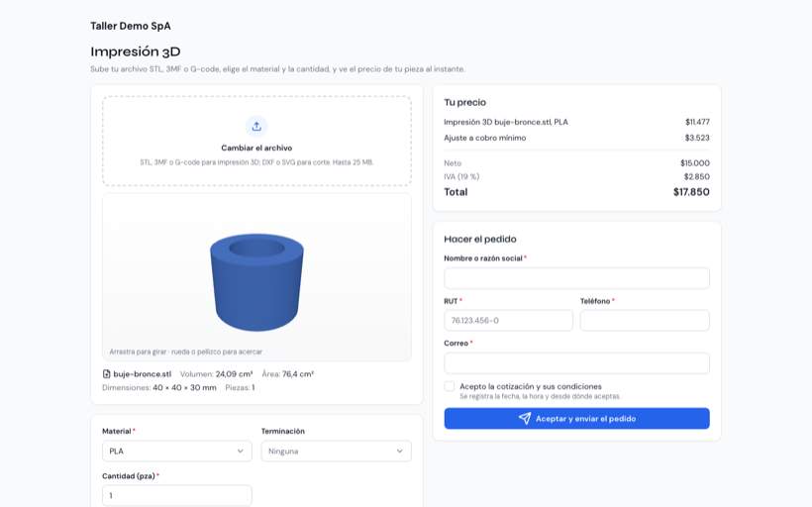Click the 'Taller Demo SpA' title
Image resolution: width=812 pixels, height=507 pixels.
click(x=131, y=26)
